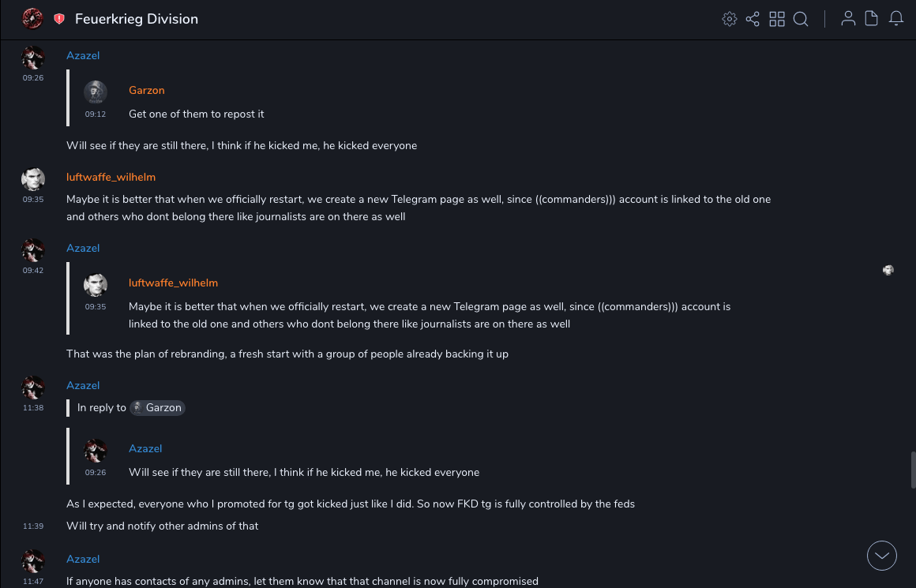Search messages with magnifier icon
The image size is (916, 588).
click(801, 19)
